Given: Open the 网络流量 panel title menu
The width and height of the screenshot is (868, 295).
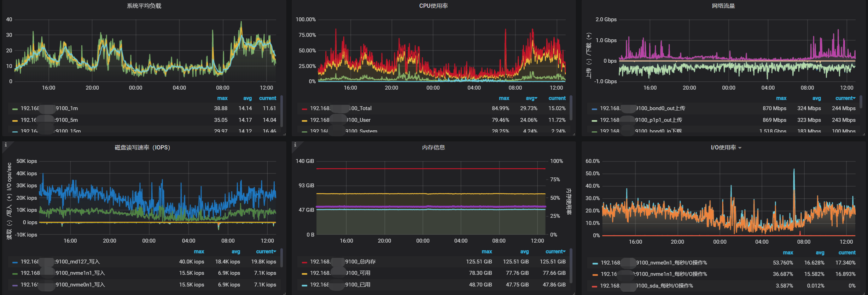Looking at the screenshot, I should (723, 6).
